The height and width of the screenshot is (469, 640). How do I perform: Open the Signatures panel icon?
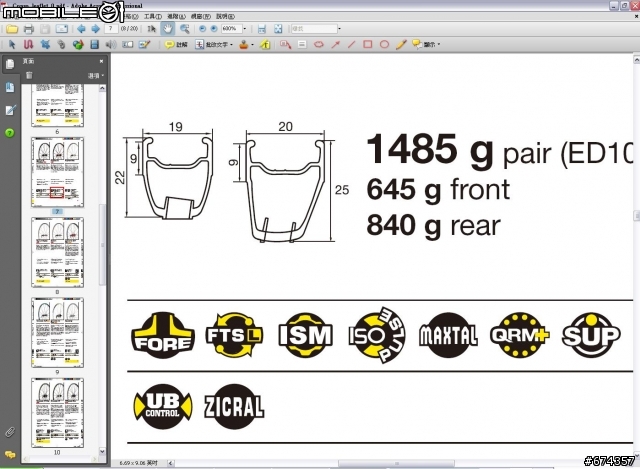click(10, 110)
